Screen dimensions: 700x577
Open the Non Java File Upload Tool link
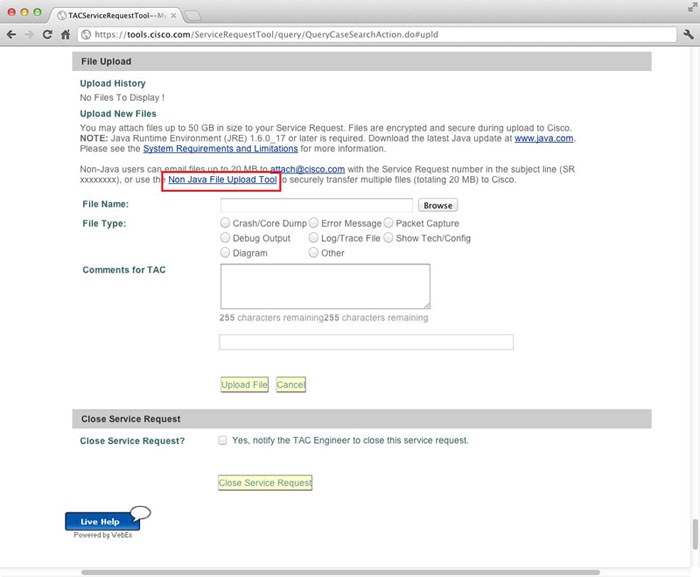coord(222,180)
